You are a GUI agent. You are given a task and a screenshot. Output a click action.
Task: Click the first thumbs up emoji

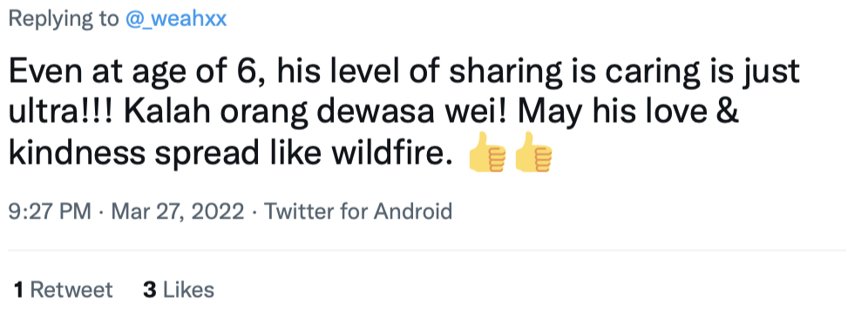click(487, 152)
